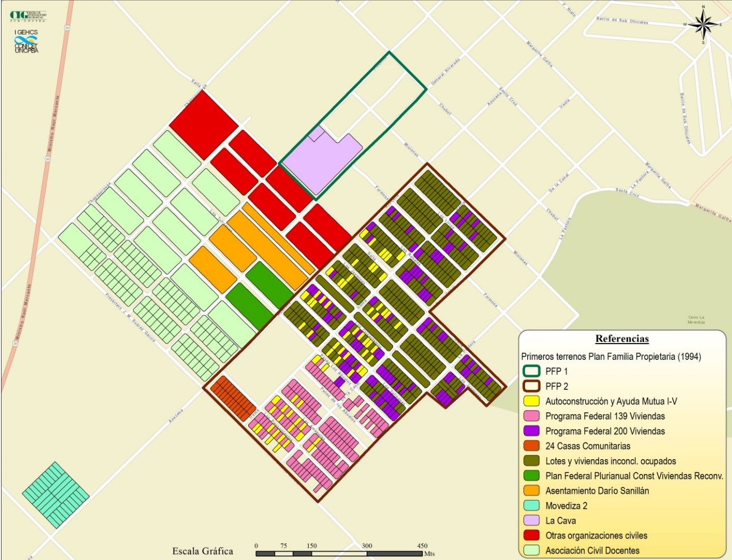This screenshot has height=560, width=732.
Task: Click the '450' scale bar value
Action: tap(422, 546)
